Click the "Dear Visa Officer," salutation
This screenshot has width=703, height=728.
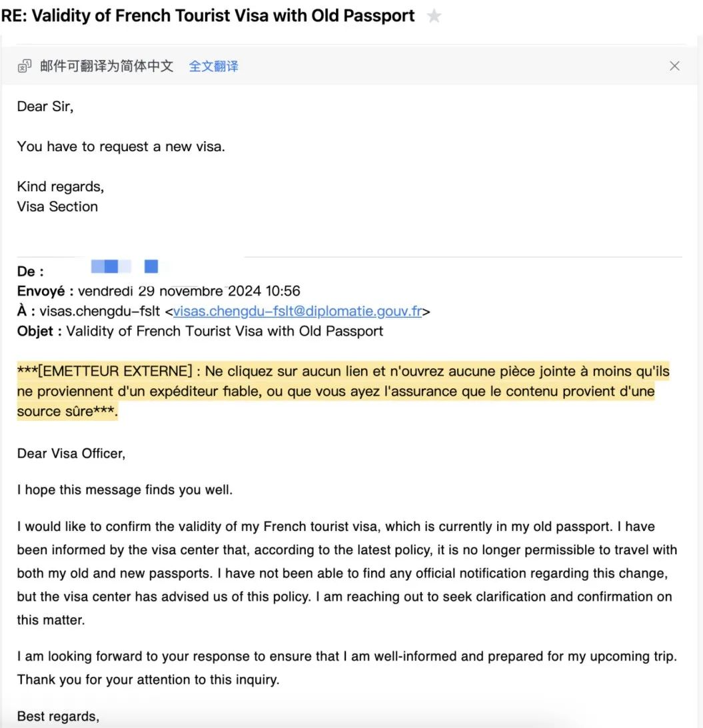(x=71, y=454)
